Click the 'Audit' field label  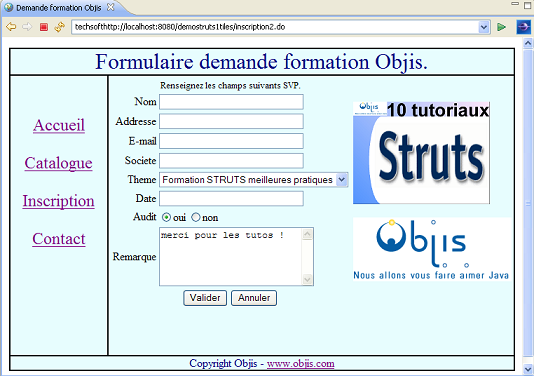[x=145, y=217]
